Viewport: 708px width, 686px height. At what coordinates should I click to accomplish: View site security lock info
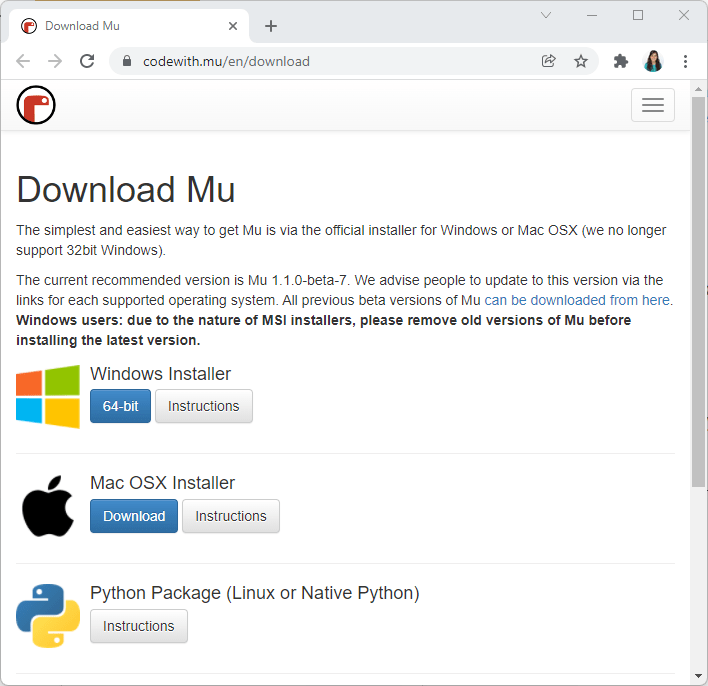click(127, 61)
